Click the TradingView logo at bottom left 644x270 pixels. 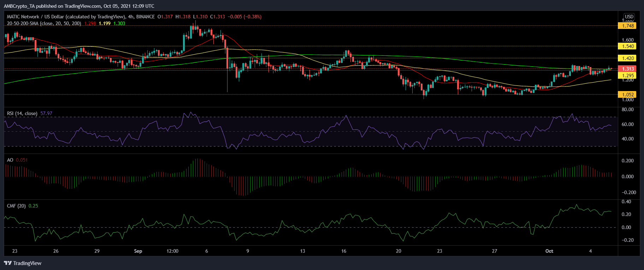pyautogui.click(x=23, y=263)
